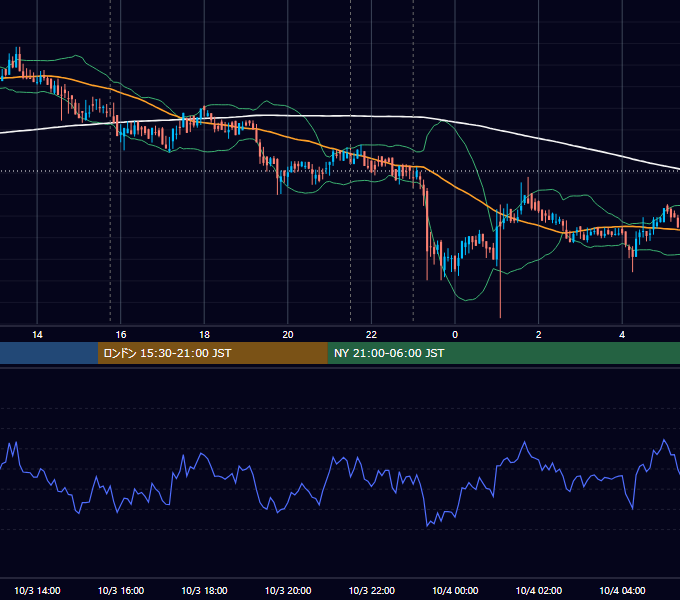Click the 14 hour axis label
Viewport: 680px width, 600px height.
coord(37,335)
